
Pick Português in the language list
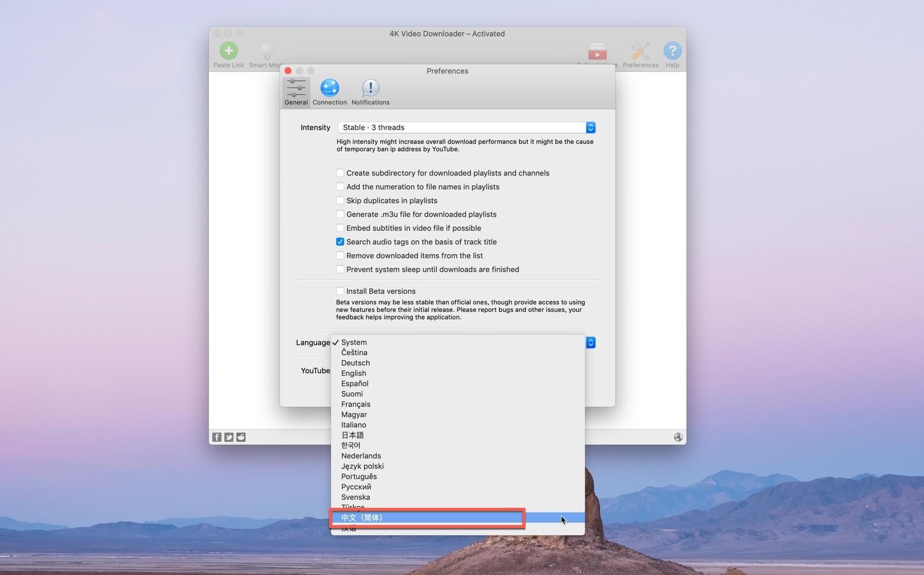(458, 476)
